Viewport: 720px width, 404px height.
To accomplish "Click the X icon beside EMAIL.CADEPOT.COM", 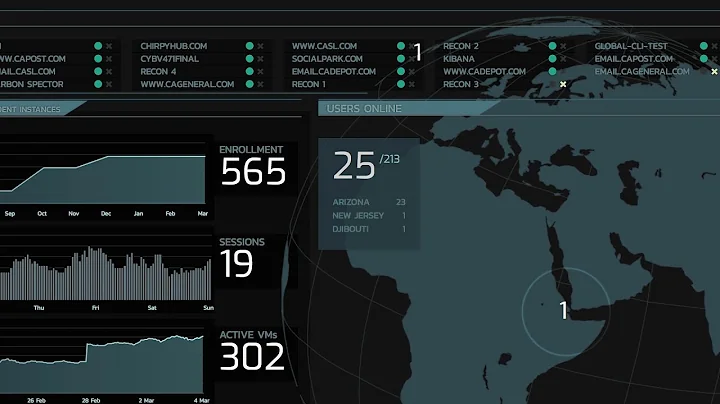I will [x=412, y=72].
